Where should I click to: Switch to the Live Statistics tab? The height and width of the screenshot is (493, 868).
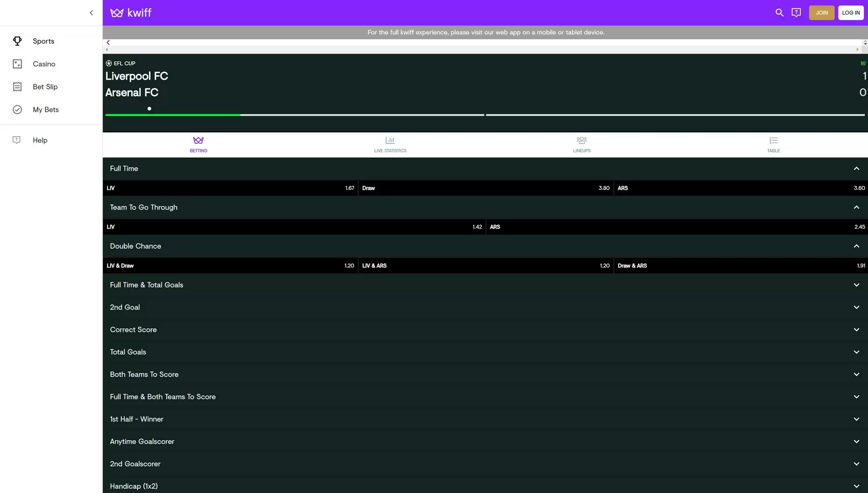390,145
